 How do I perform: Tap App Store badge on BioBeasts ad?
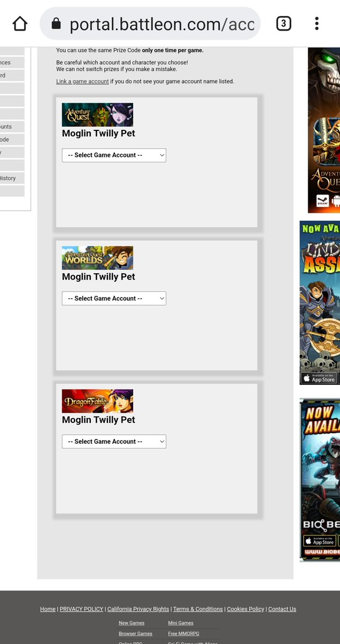coord(320,540)
